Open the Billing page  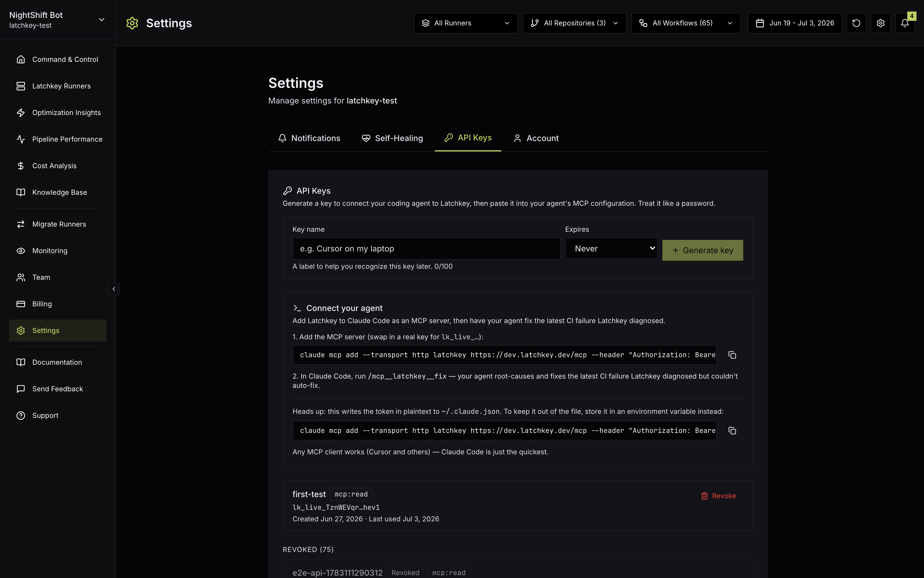tap(58, 304)
